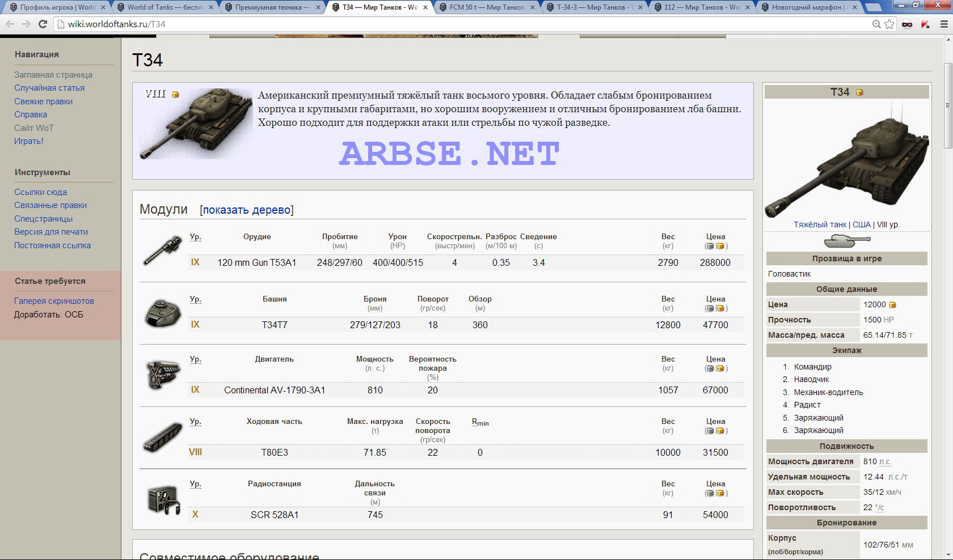
Task: Open the Справка link
Action: click(31, 114)
